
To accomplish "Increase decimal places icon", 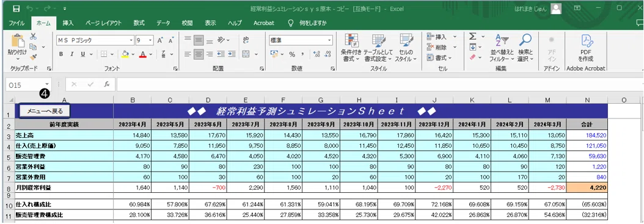I will click(317, 54).
